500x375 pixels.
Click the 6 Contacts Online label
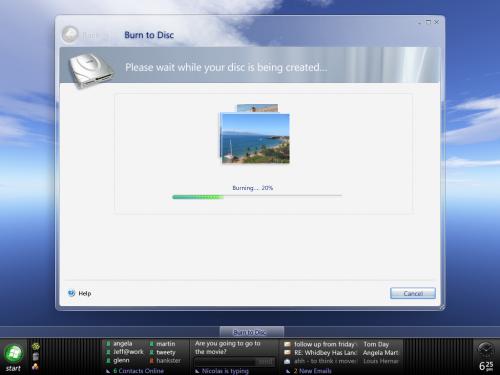coord(138,371)
